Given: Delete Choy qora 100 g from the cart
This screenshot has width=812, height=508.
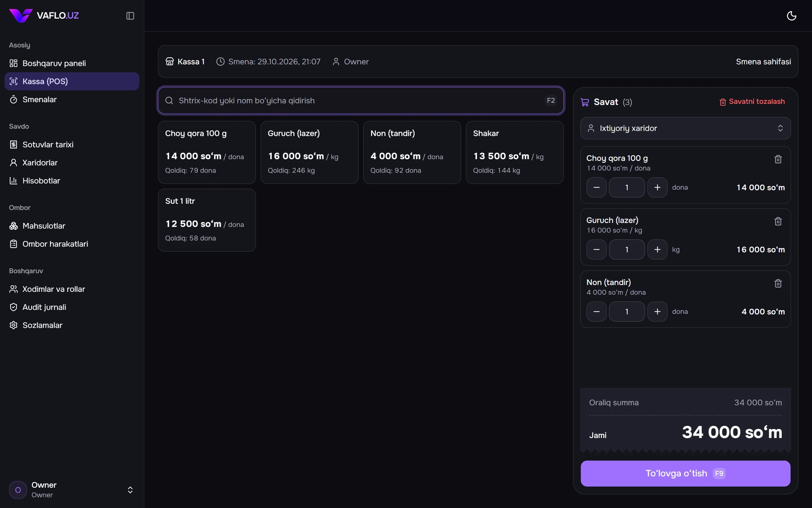Looking at the screenshot, I should 778,159.
